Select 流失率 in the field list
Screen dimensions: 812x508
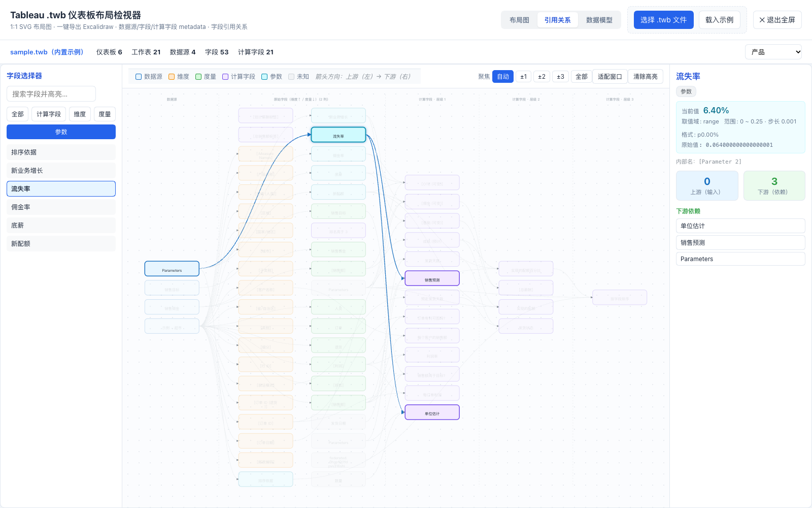(x=61, y=189)
